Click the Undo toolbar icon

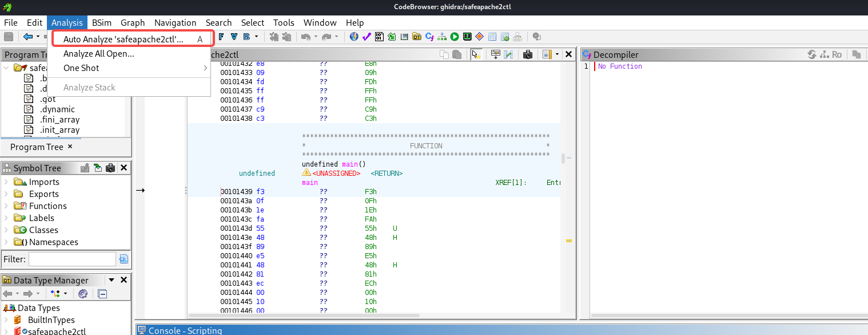[x=306, y=37]
